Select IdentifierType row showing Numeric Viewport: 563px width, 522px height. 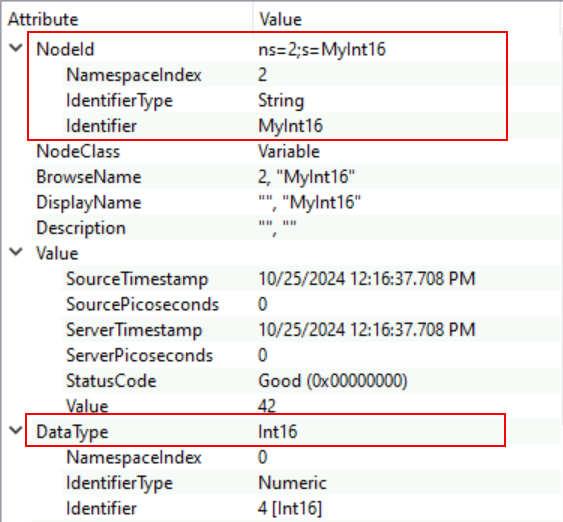tap(312, 483)
